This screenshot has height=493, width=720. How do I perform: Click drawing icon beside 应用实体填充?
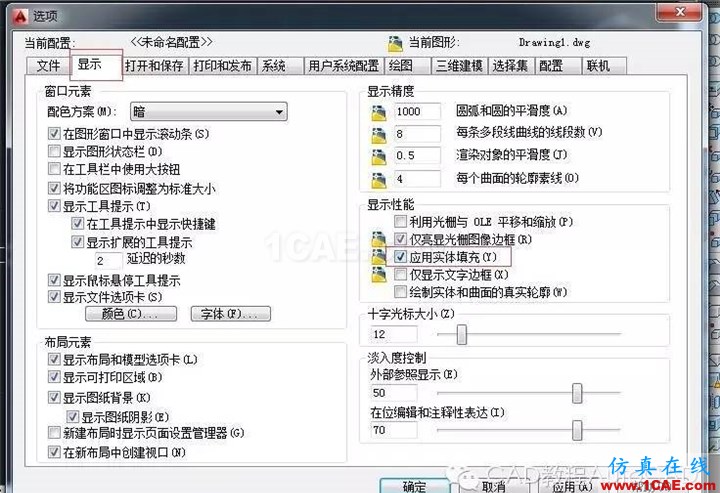378,257
